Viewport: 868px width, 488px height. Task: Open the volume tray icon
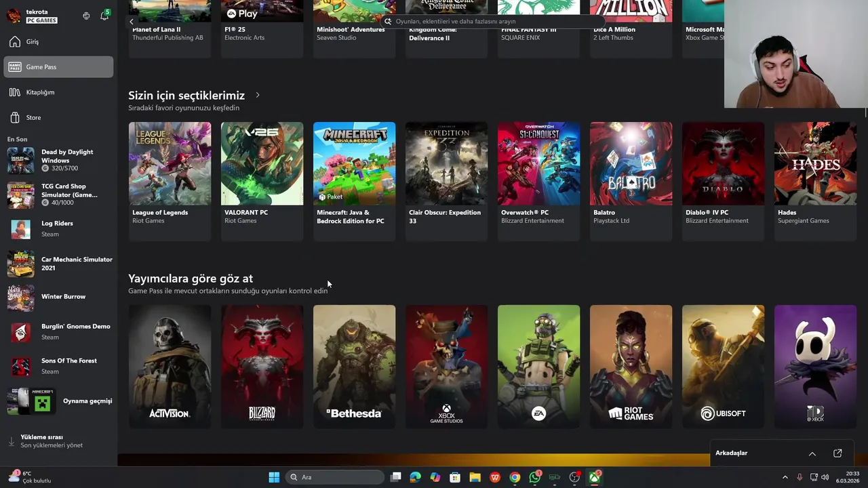click(825, 477)
